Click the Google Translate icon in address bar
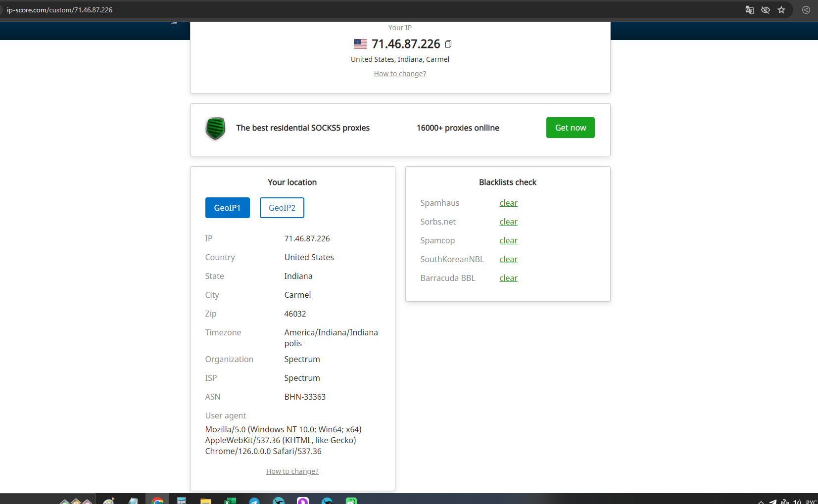818x504 pixels. click(x=749, y=10)
